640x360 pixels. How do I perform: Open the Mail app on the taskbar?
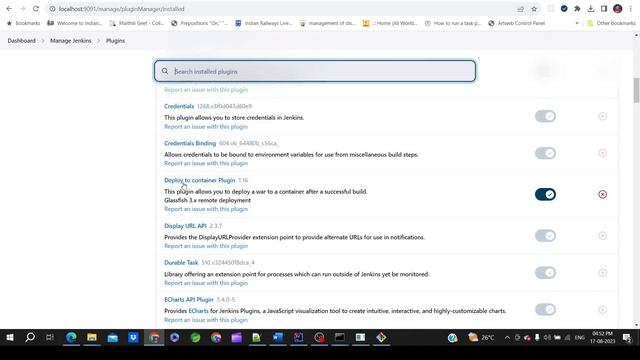coord(113,338)
